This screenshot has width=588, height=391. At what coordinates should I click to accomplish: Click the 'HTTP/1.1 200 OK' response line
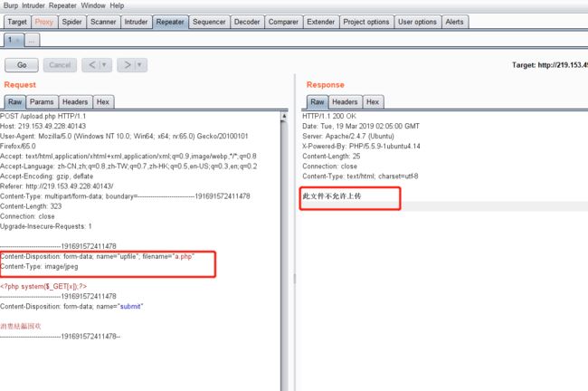click(x=329, y=117)
